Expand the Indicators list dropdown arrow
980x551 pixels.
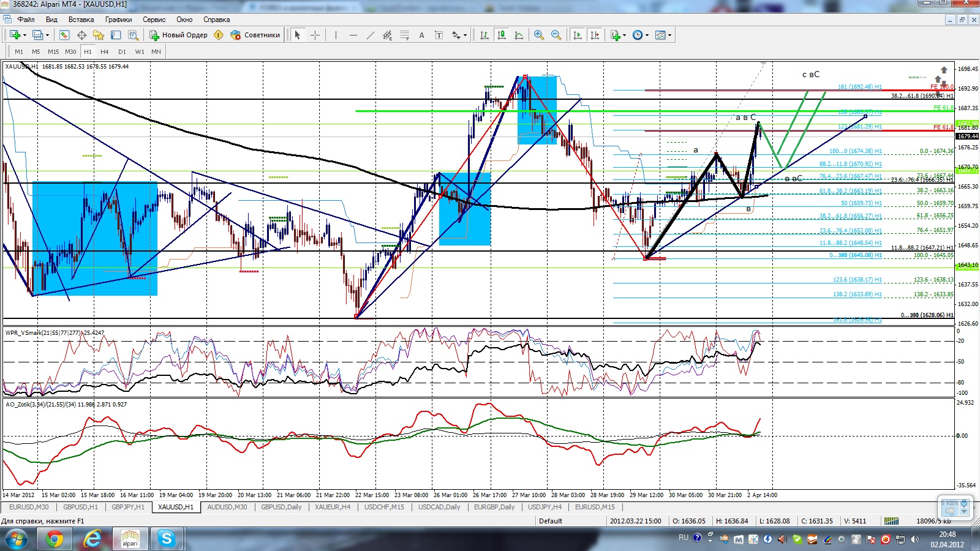click(x=624, y=35)
